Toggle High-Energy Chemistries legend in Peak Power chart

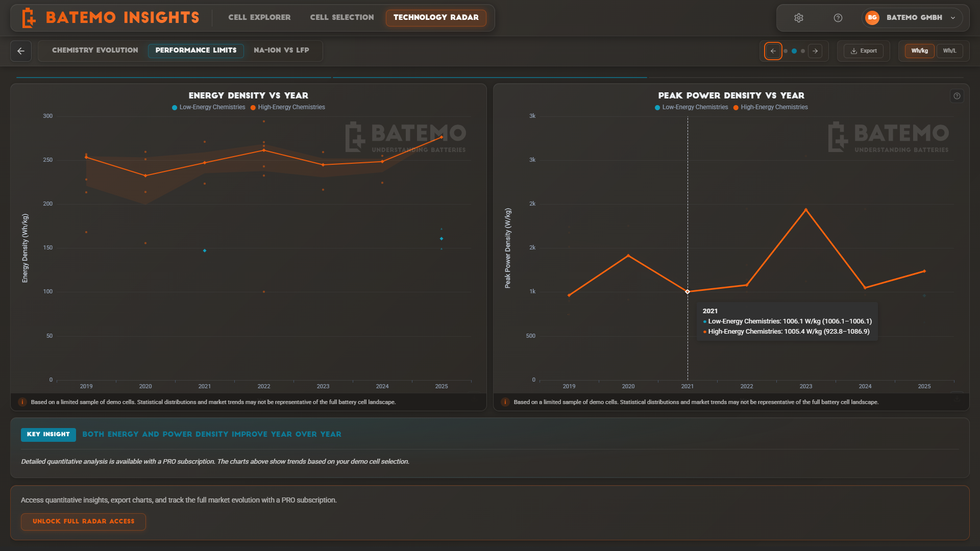tap(771, 107)
